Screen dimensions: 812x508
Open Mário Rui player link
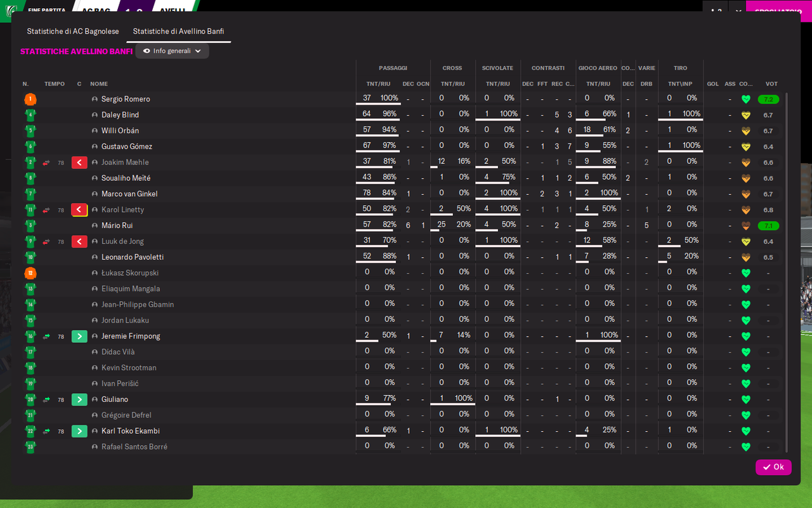coord(117,225)
